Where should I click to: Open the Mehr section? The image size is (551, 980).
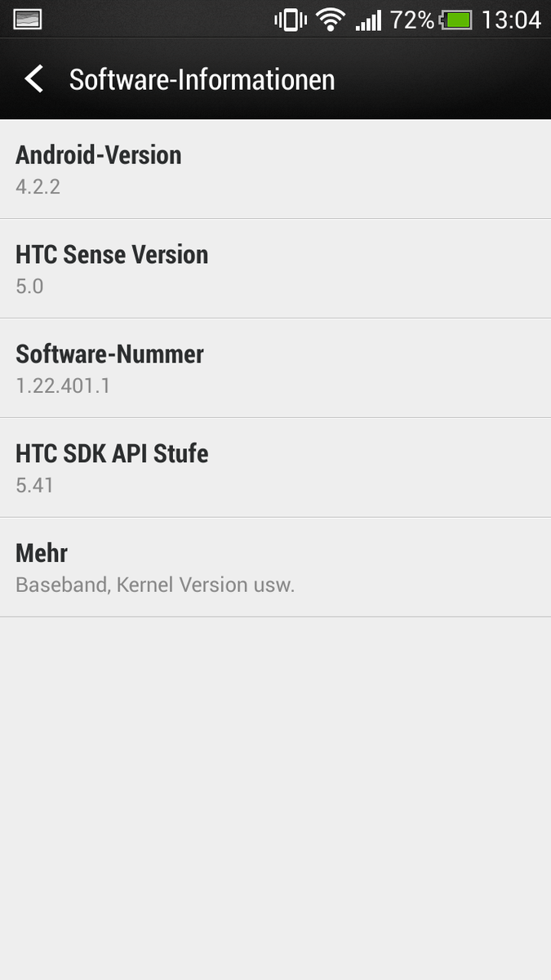275,568
